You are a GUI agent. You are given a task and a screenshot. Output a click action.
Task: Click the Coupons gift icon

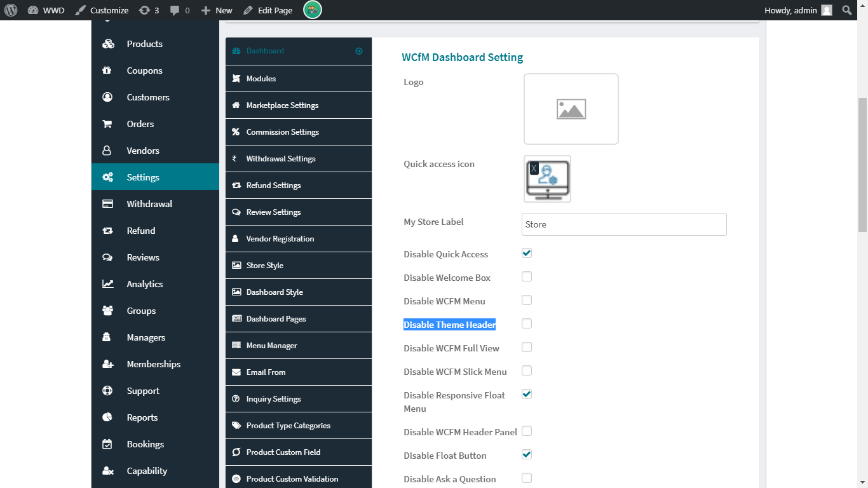tap(107, 71)
